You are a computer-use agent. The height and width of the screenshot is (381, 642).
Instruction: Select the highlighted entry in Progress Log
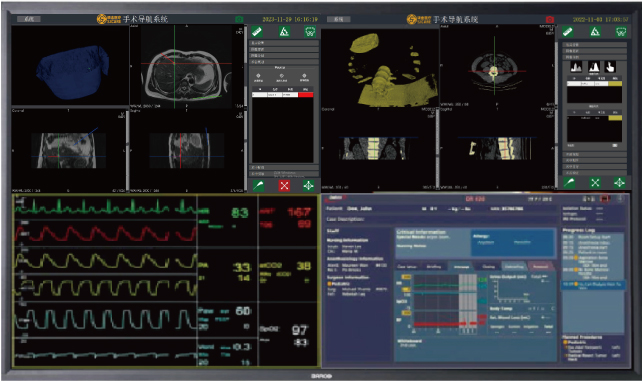click(x=593, y=285)
